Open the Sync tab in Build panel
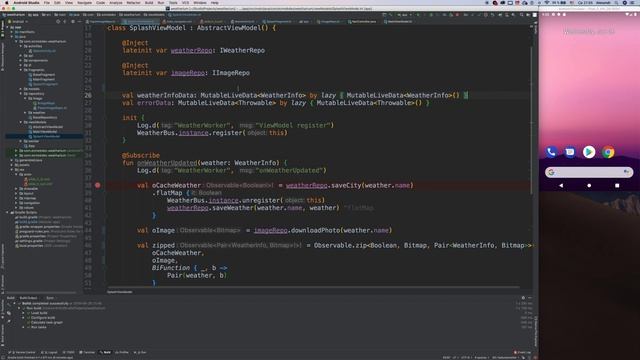Viewport: 640px width, 360px height. click(x=50, y=298)
